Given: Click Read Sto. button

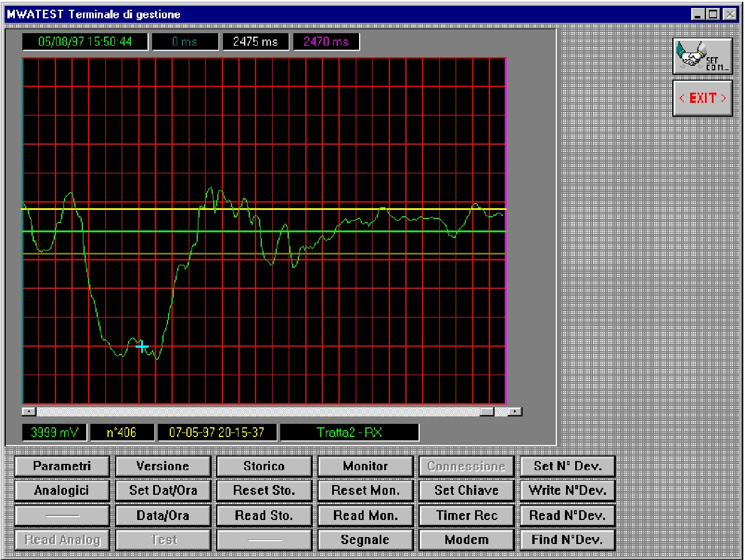Looking at the screenshot, I should pyautogui.click(x=264, y=515).
